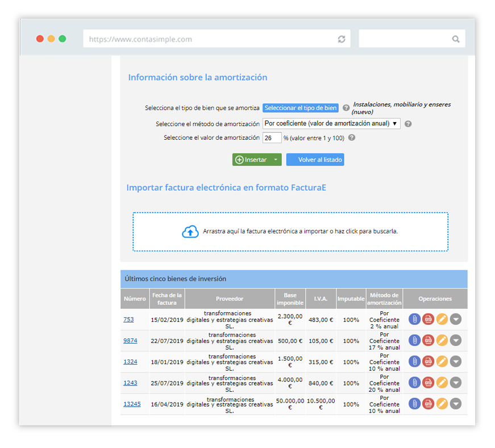Open the PDF icon for invoice 9874

(428, 341)
